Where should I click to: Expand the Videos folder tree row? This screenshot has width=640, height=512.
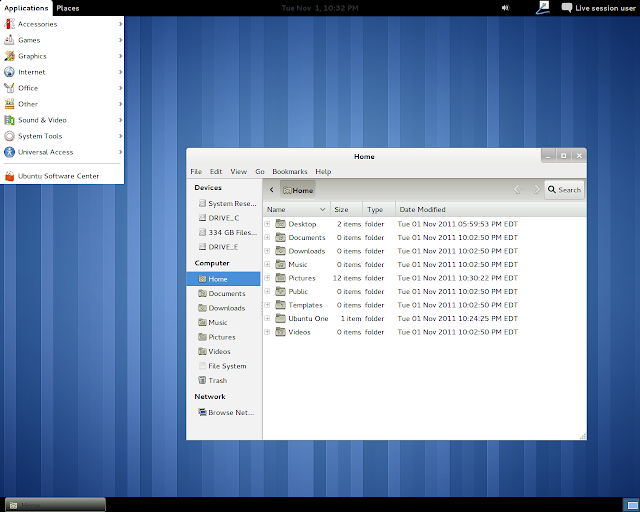[267, 332]
